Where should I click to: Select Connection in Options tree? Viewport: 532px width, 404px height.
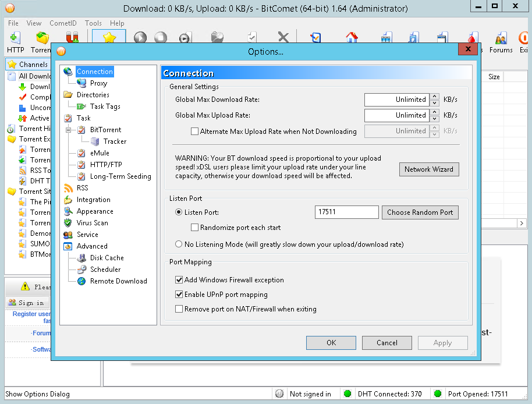click(95, 71)
